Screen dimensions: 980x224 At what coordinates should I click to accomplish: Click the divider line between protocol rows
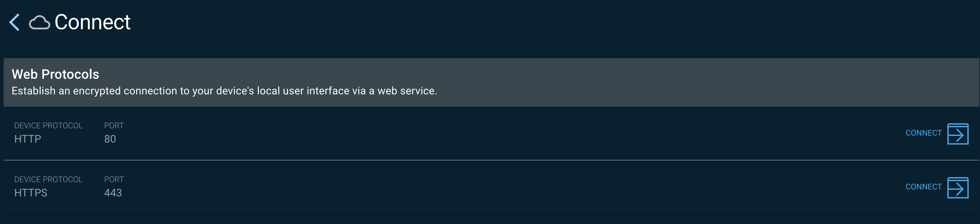point(491,160)
